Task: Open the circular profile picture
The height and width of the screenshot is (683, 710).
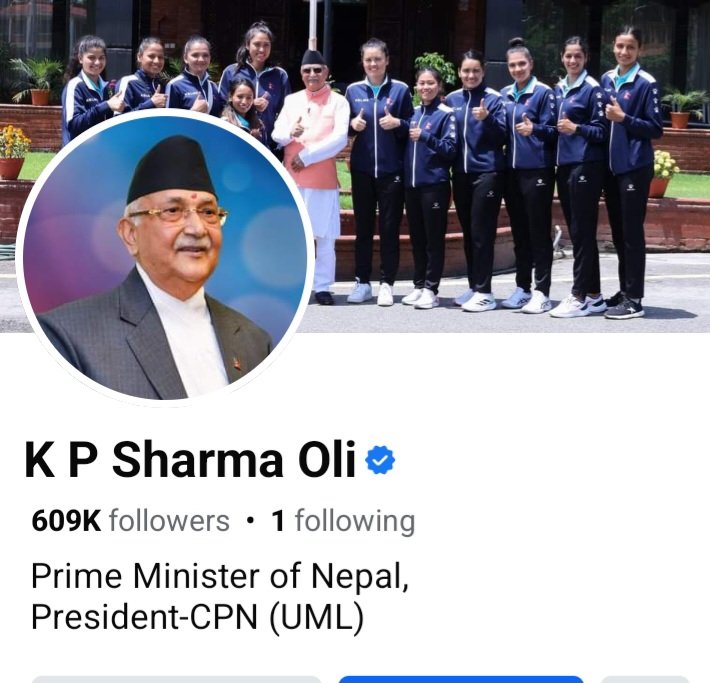Action: coord(165,256)
